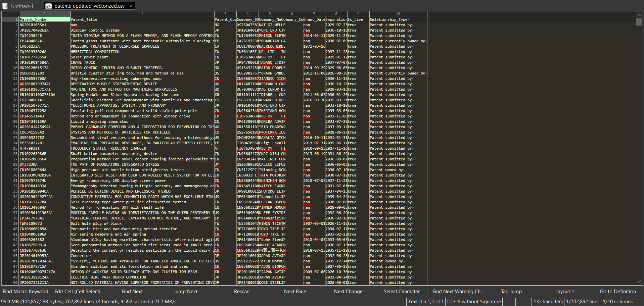Click the Jump Next button
This screenshot has height=306, width=644.
tap(185, 292)
